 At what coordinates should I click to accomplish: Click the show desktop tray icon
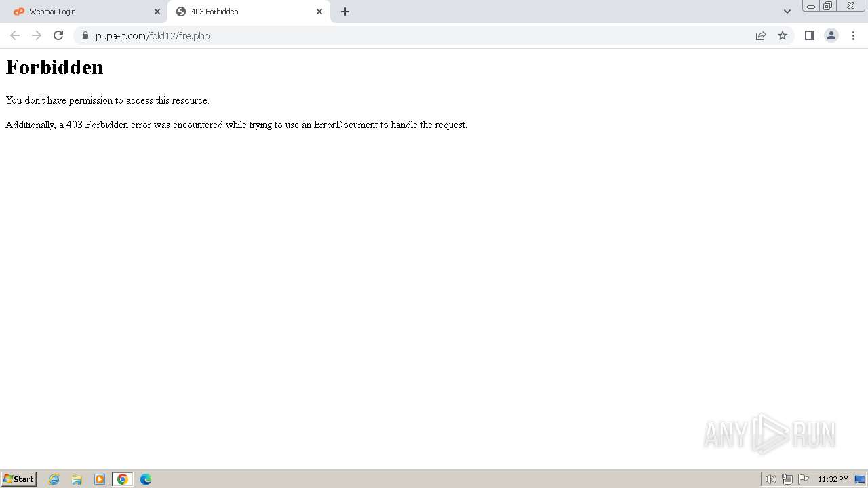860,479
